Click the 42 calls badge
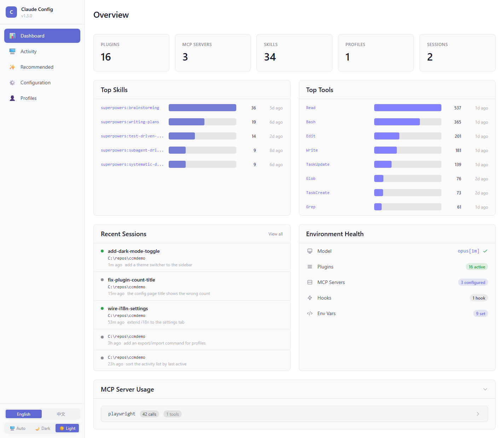The image size is (504, 438). tap(149, 414)
